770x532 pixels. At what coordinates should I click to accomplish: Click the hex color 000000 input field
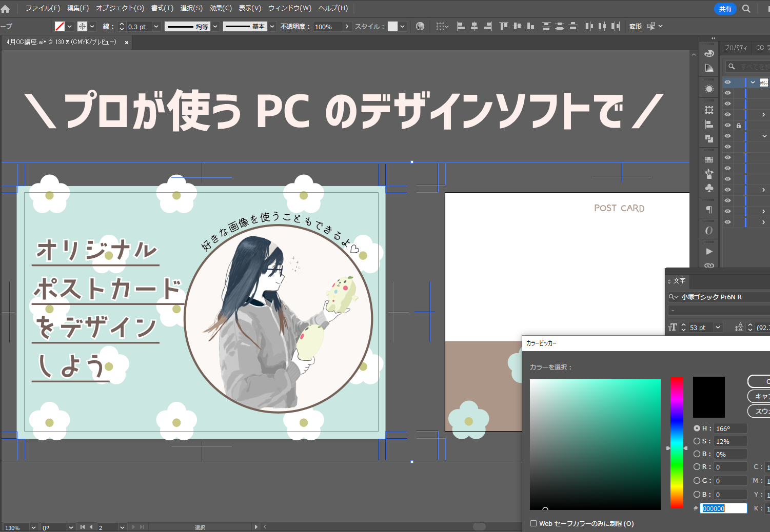[724, 508]
